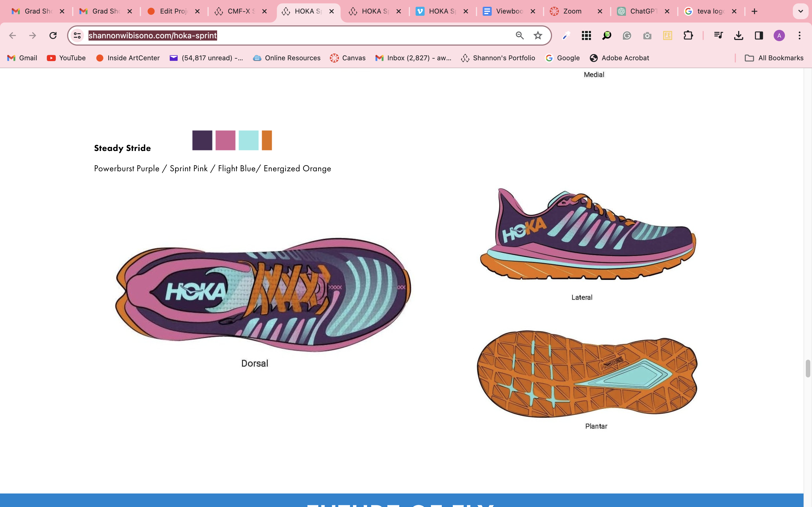
Task: Click the reload page icon
Action: click(x=53, y=35)
